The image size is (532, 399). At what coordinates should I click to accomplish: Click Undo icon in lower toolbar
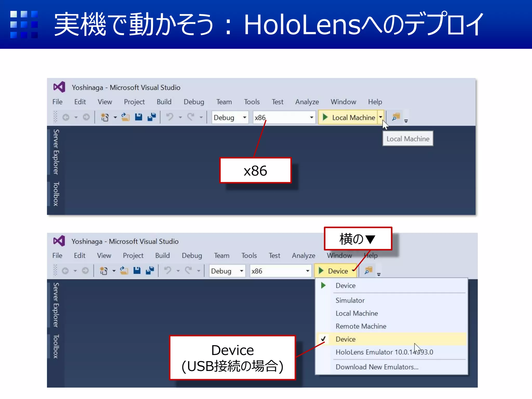168,271
